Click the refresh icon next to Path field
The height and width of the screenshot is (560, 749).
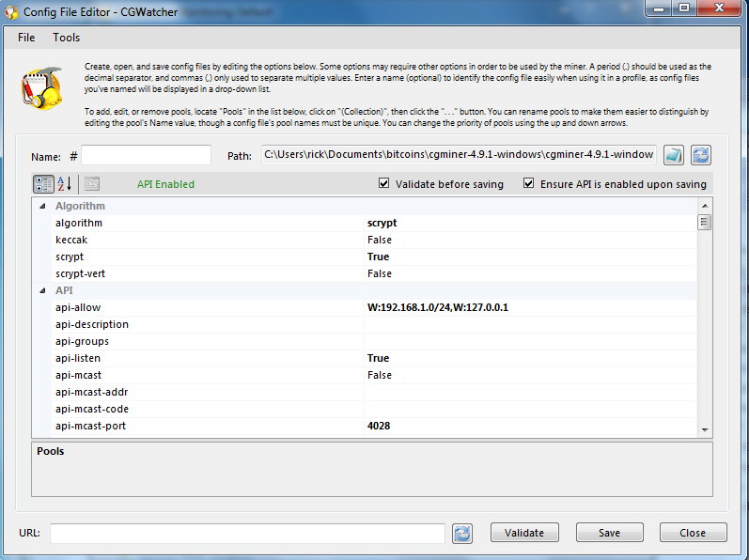(701, 155)
